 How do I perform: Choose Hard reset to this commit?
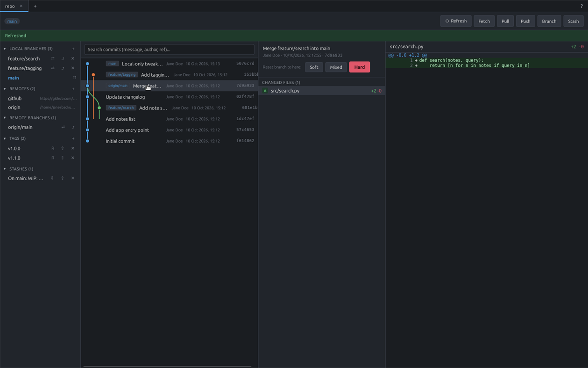click(x=360, y=67)
